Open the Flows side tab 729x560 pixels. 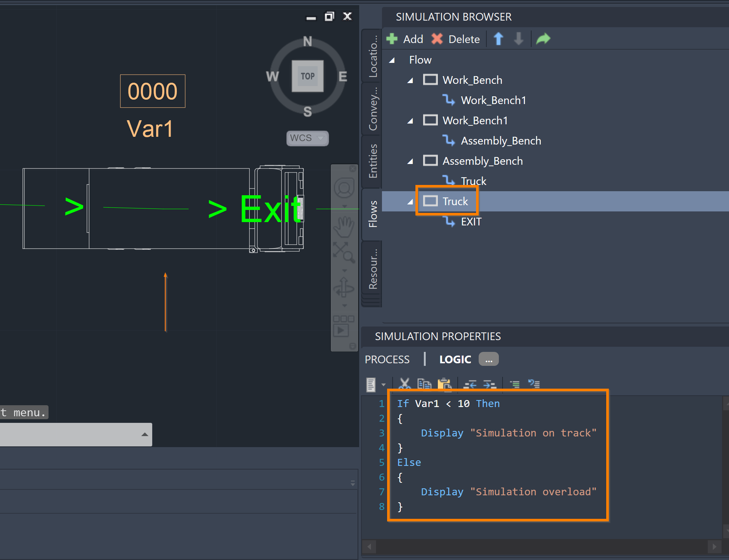coord(372,214)
